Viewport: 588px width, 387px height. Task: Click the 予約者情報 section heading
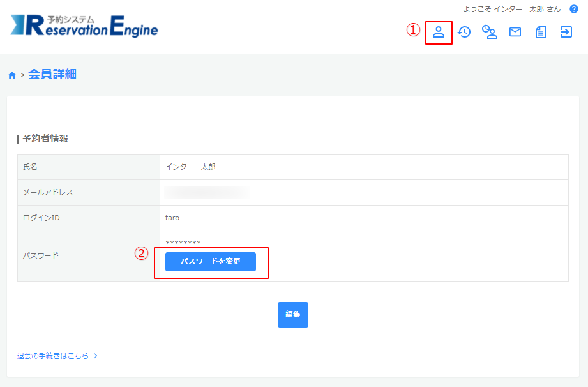tap(45, 139)
